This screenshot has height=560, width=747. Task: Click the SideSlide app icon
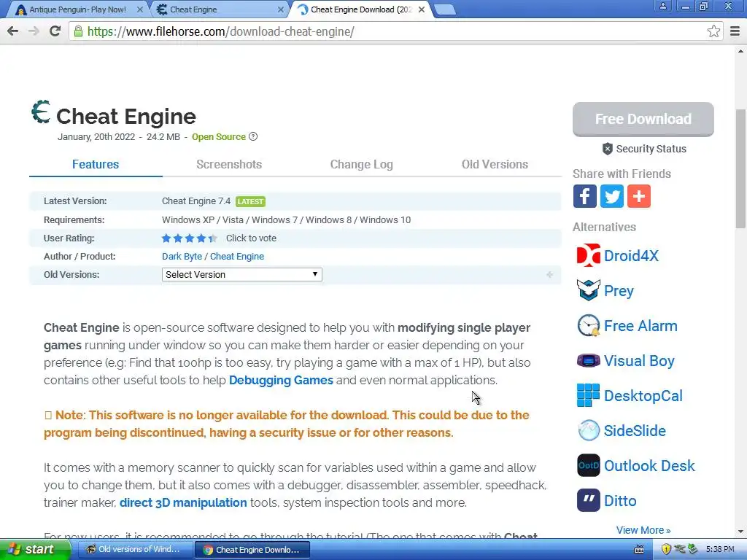coord(589,430)
